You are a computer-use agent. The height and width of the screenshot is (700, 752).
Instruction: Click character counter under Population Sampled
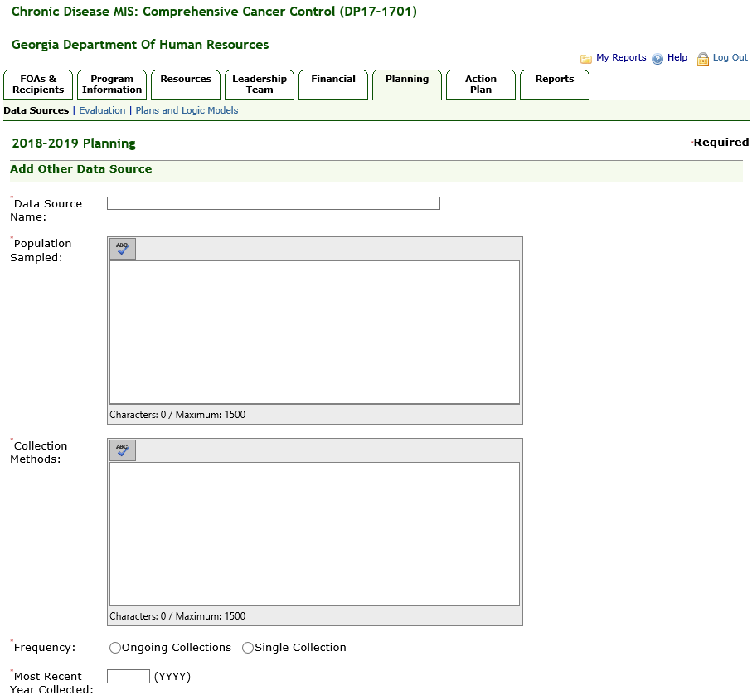pos(177,415)
